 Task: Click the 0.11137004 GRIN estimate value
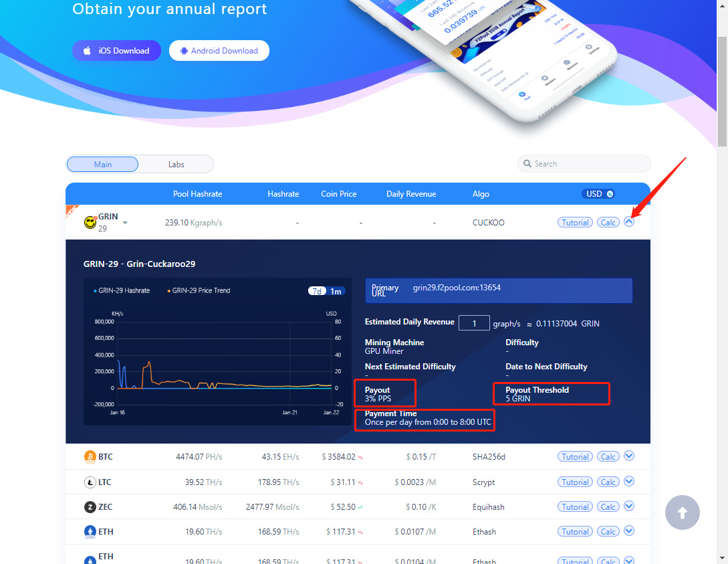(568, 323)
